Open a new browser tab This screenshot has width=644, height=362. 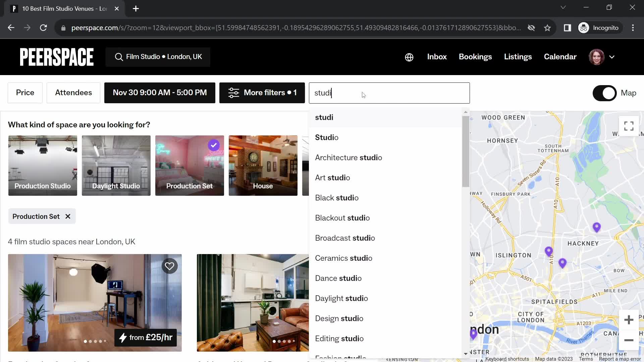coord(136,9)
